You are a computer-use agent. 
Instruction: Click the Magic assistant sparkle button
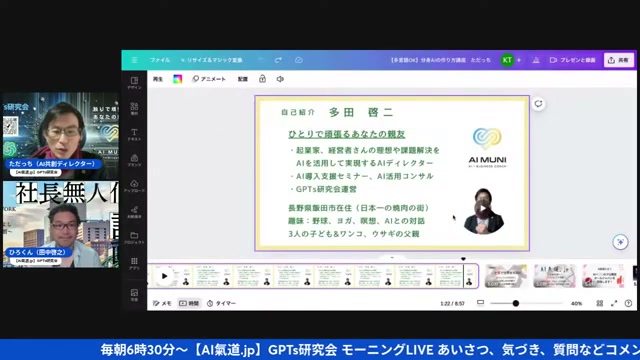(x=620, y=242)
